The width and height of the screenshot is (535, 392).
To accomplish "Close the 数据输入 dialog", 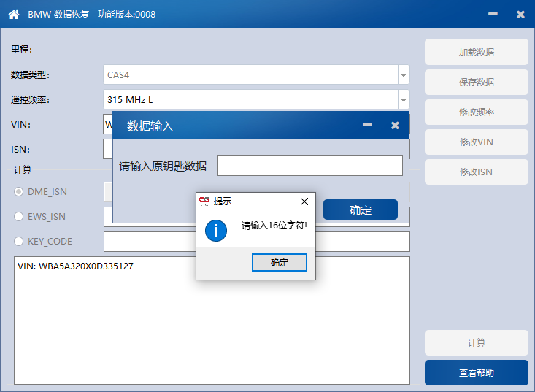I will [x=395, y=126].
